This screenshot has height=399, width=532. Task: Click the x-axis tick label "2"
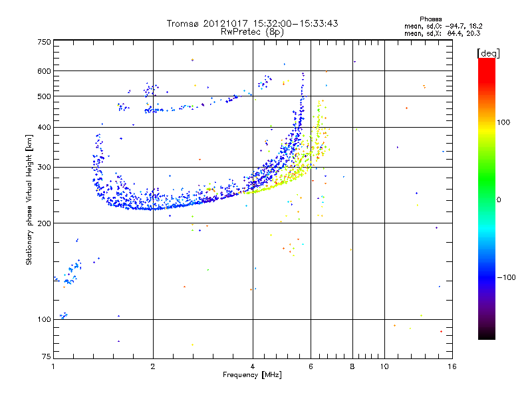coord(153,366)
